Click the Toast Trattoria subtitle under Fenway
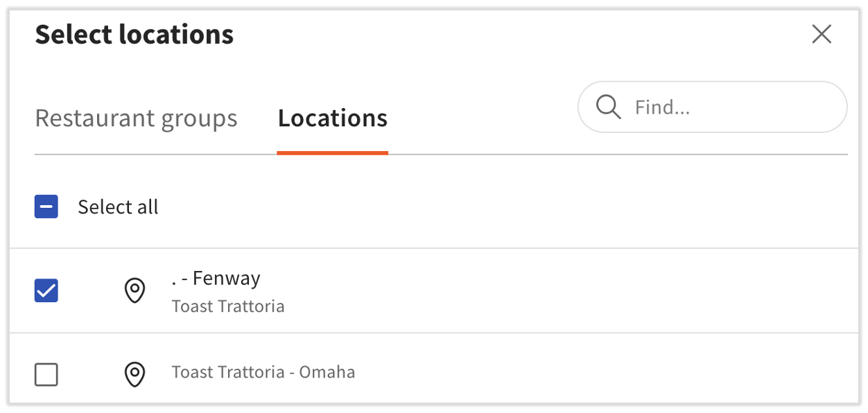 (228, 306)
